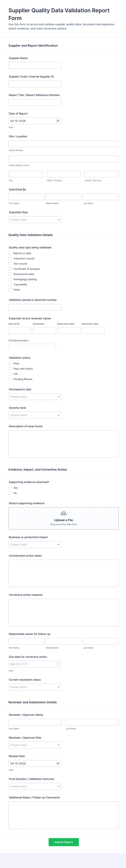The height and width of the screenshot is (868, 126).
Task: Tick the Certificate of Analysis checkbox
Action: coord(10,269)
